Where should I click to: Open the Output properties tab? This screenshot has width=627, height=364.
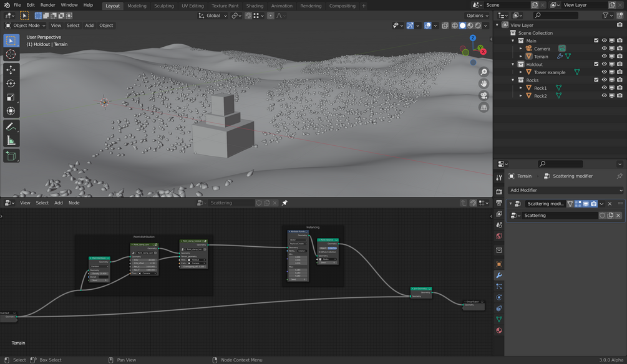[499, 203]
